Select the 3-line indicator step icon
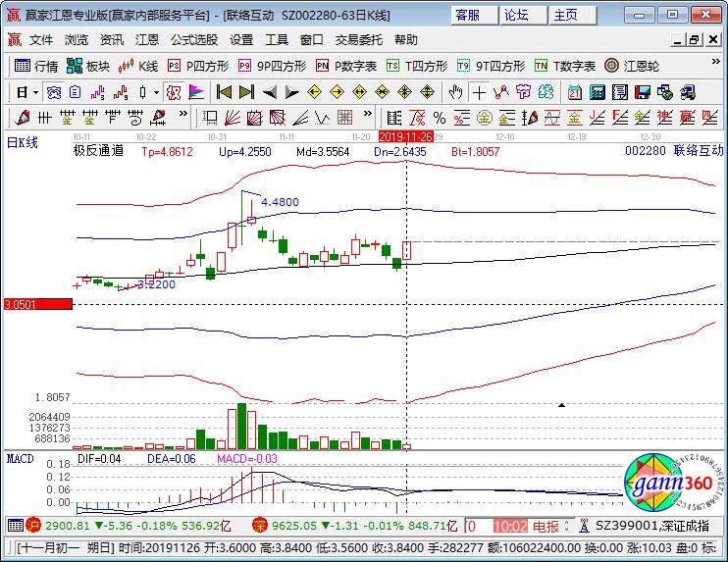 point(97,93)
